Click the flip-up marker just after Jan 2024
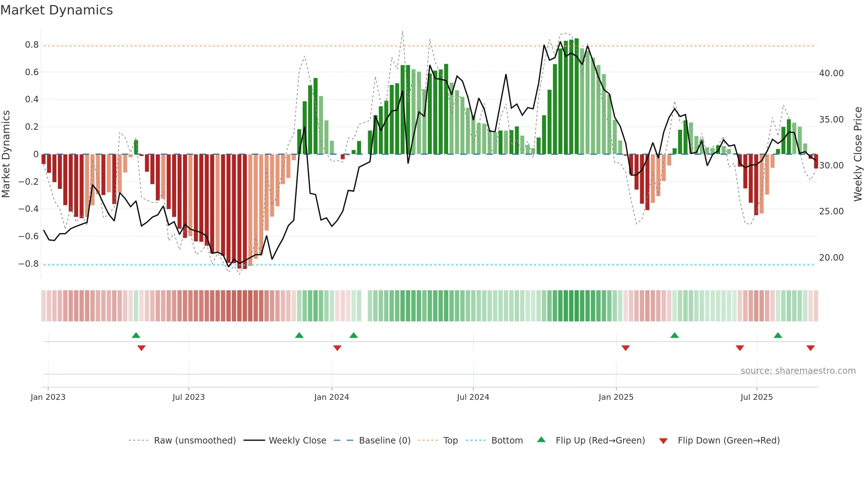The image size is (868, 488). 354,335
